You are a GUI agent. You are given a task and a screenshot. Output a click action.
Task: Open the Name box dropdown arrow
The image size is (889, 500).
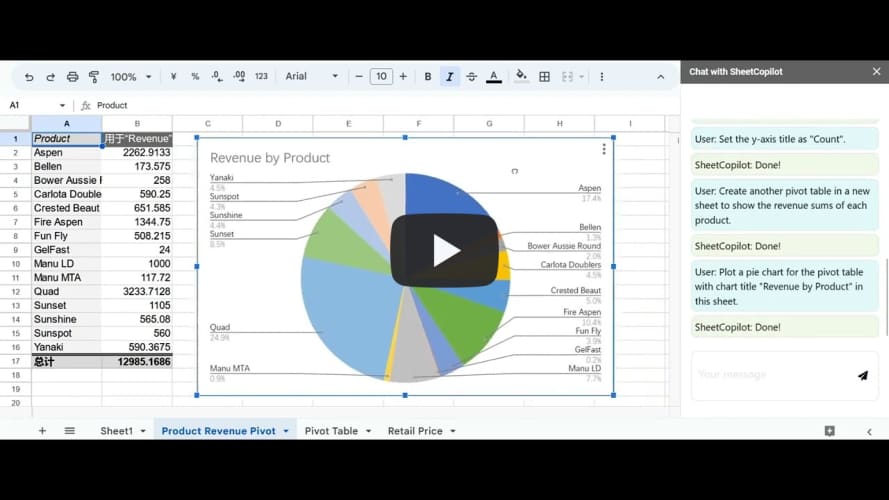[x=62, y=105]
